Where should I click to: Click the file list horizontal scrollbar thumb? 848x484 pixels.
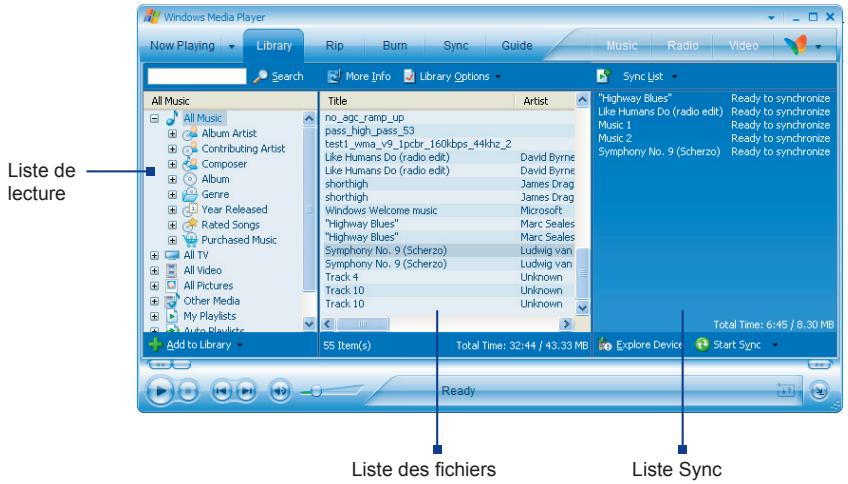pos(362,324)
